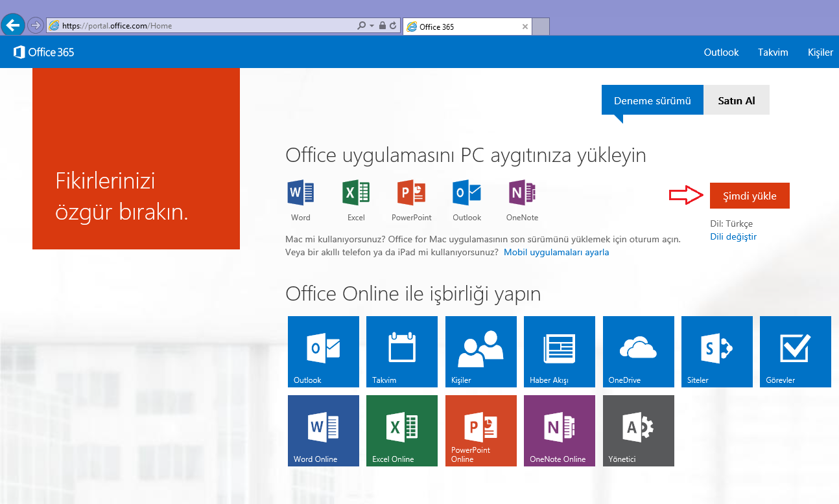The image size is (839, 504).
Task: Click the Excel application icon
Action: tap(356, 192)
